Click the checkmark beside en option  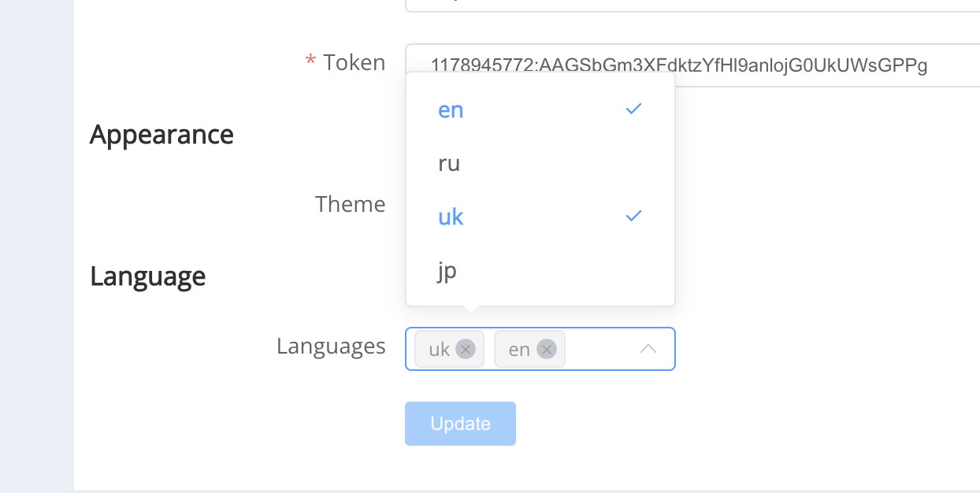coord(633,109)
